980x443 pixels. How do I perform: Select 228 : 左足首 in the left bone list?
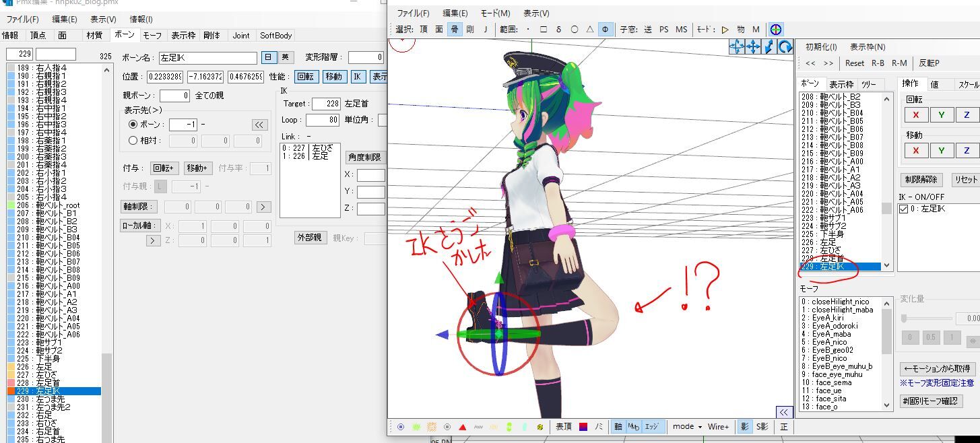54,383
